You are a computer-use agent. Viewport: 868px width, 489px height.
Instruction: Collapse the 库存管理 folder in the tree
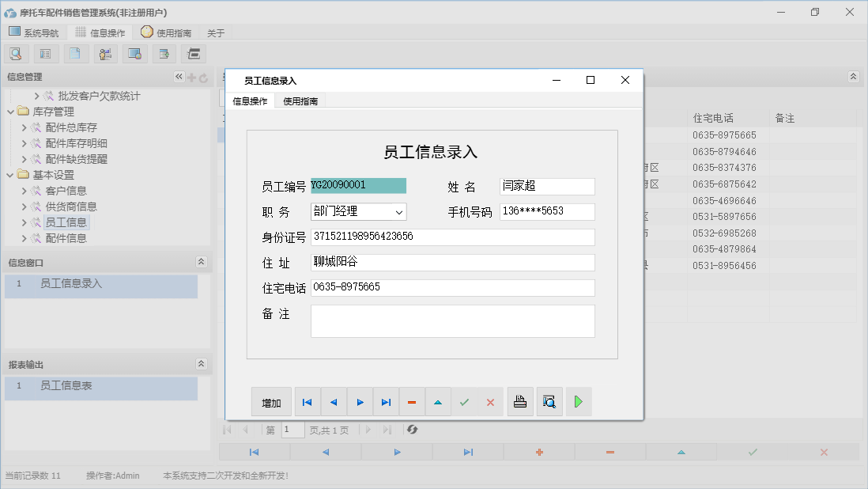10,111
